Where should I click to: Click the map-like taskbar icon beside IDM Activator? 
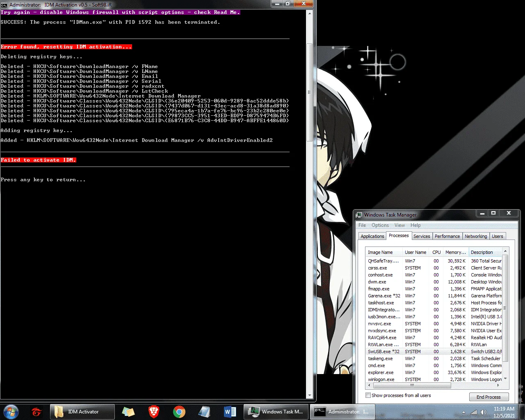tap(128, 411)
